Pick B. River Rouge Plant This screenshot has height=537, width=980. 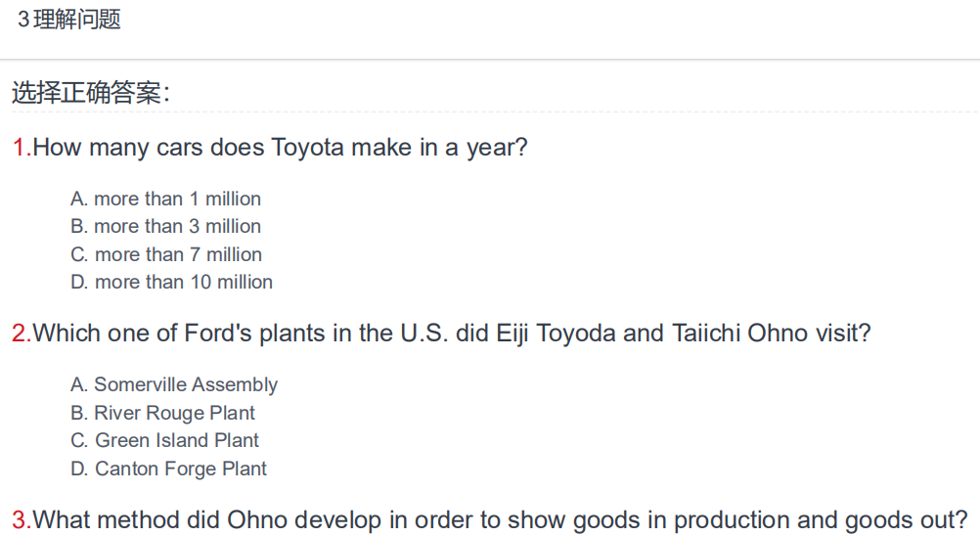pos(162,413)
